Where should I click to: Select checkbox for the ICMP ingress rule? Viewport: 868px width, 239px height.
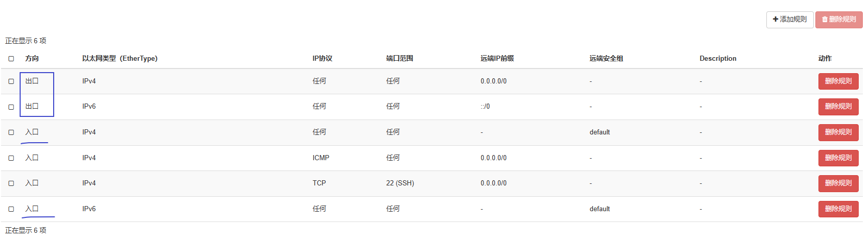tap(11, 158)
